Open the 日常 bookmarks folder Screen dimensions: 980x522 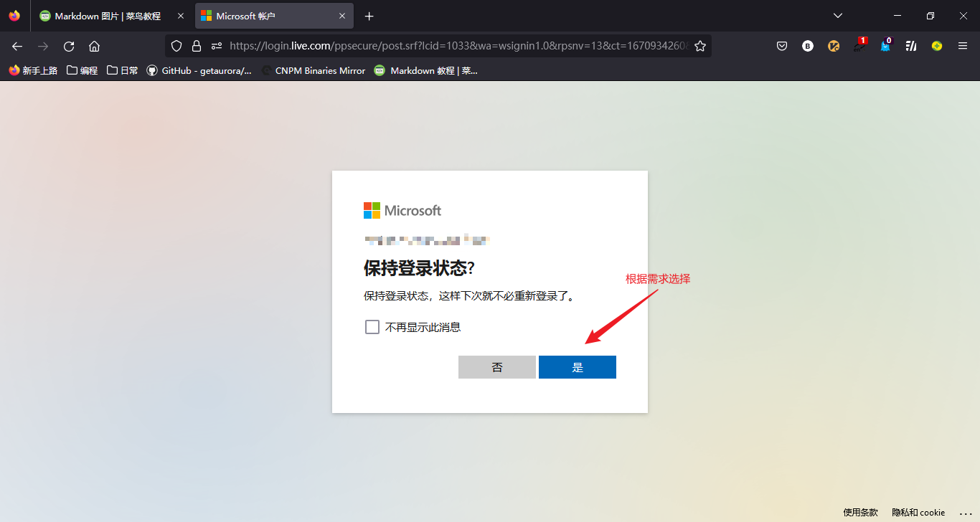coord(122,70)
